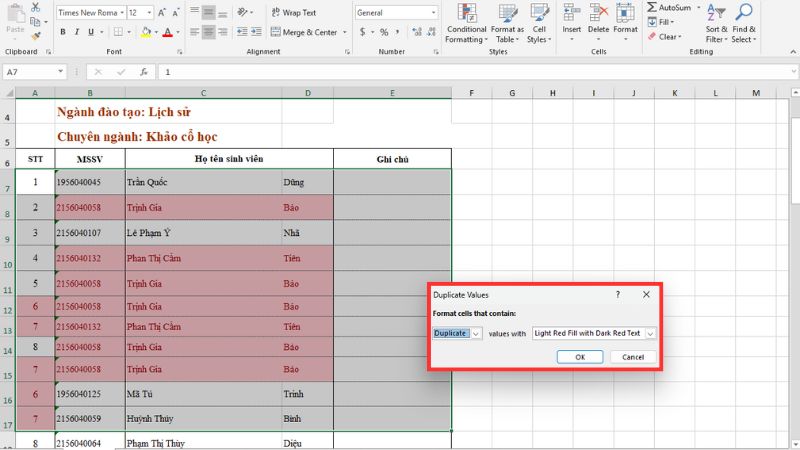The image size is (800, 450).
Task: Click Cancel in Duplicate Values dialog
Action: [x=632, y=356]
